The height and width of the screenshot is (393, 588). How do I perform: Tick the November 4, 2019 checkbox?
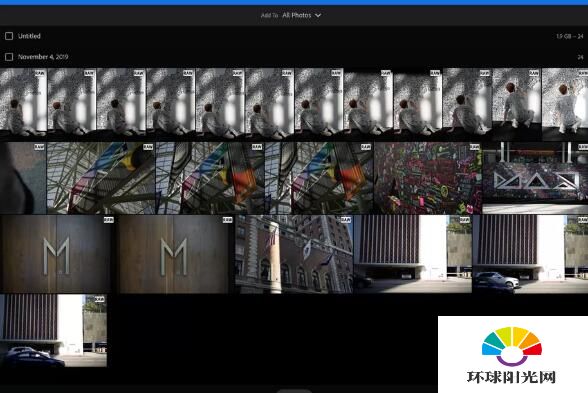(x=9, y=57)
